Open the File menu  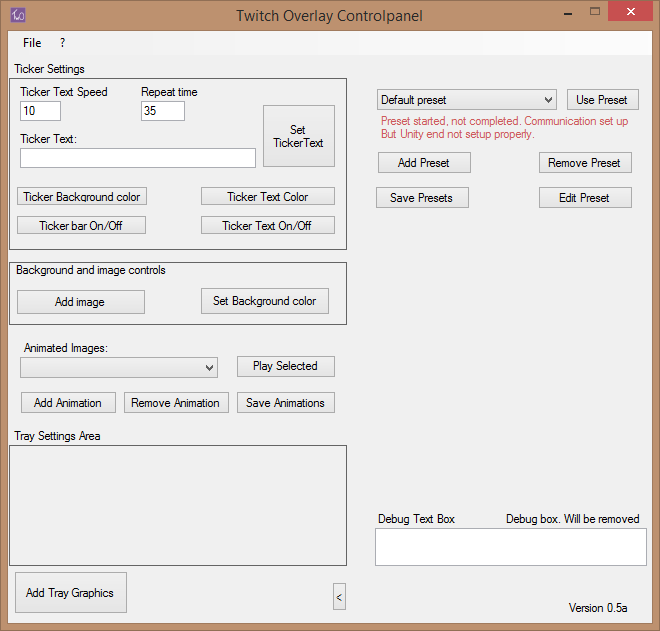pos(32,43)
